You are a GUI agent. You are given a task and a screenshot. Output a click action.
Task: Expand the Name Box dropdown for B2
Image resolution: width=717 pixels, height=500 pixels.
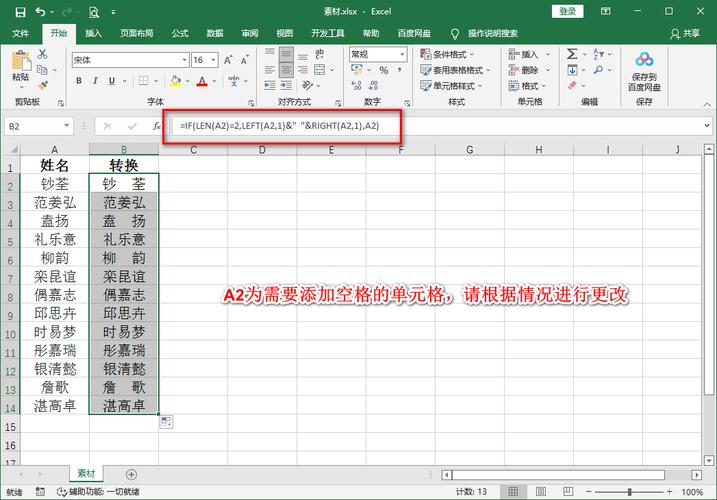[x=67, y=126]
